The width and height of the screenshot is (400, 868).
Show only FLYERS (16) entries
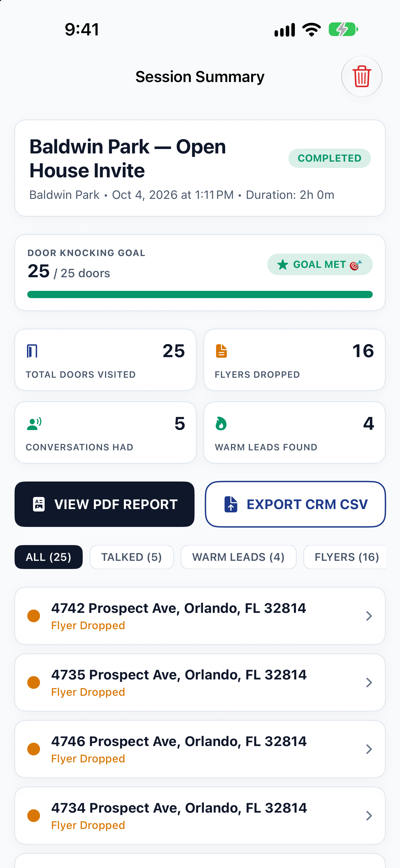346,557
